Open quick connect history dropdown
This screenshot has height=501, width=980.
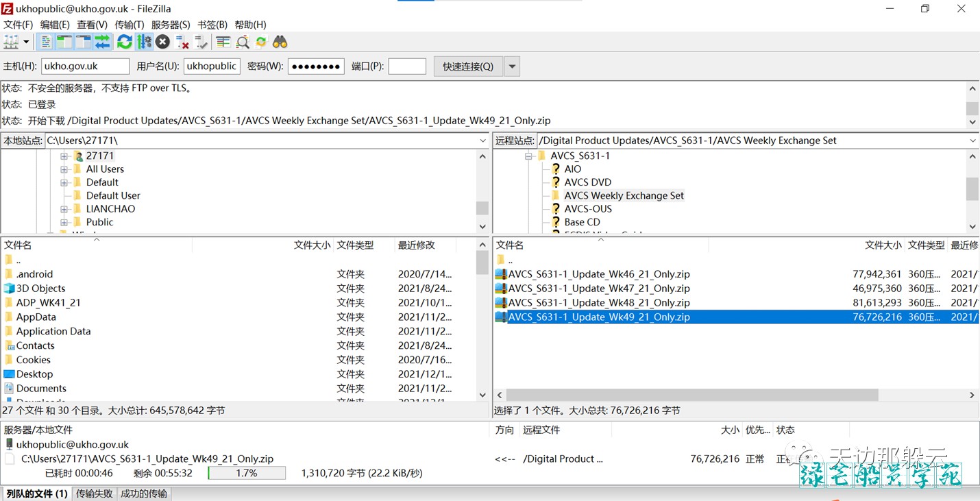(513, 66)
